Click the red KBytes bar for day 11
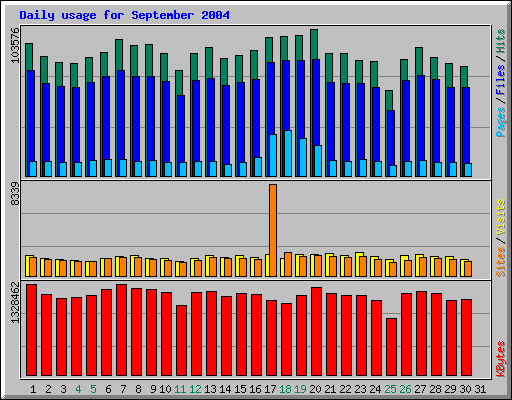Viewport: 512px width, 400px height. pyautogui.click(x=181, y=340)
